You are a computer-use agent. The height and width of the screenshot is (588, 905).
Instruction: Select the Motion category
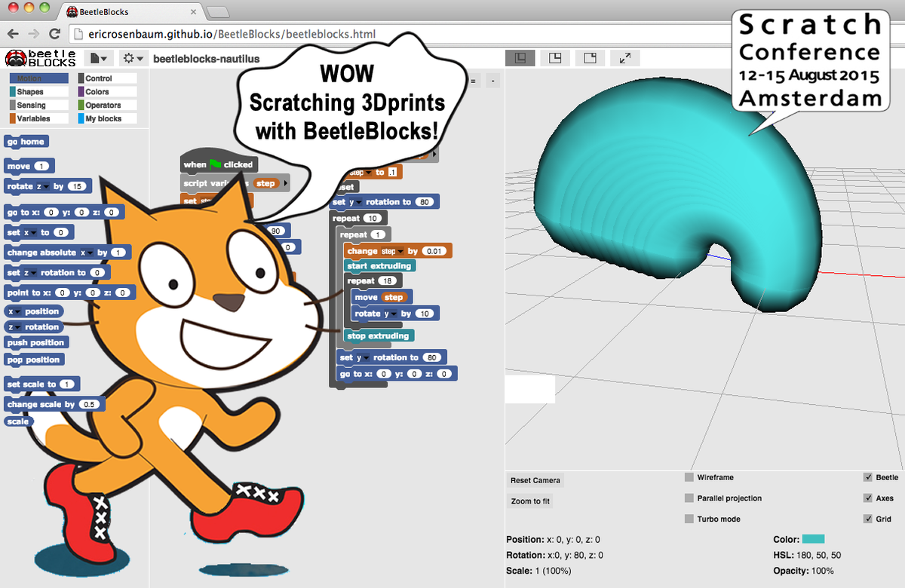[x=38, y=78]
